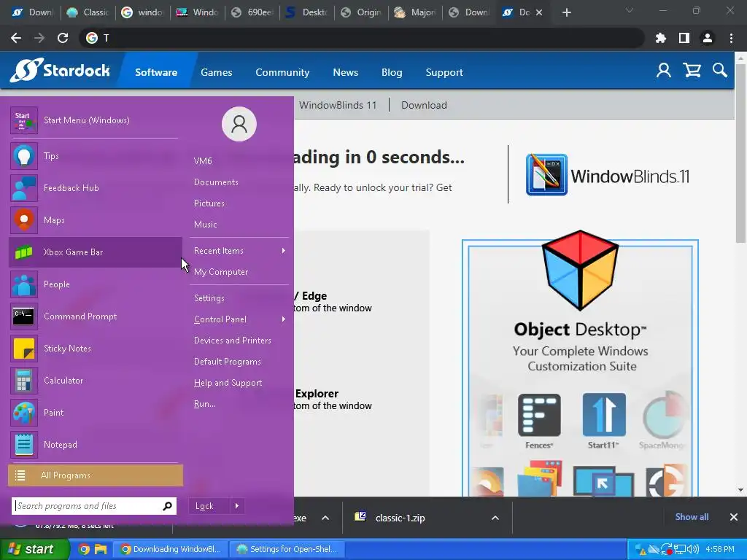The width and height of the screenshot is (747, 560).
Task: Open the Fences product icon
Action: (539, 415)
